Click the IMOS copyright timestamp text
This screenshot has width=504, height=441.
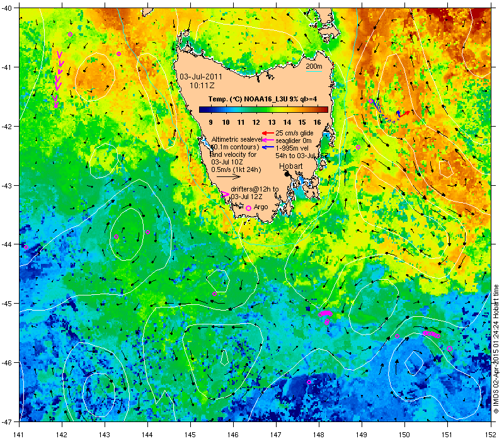point(496,350)
